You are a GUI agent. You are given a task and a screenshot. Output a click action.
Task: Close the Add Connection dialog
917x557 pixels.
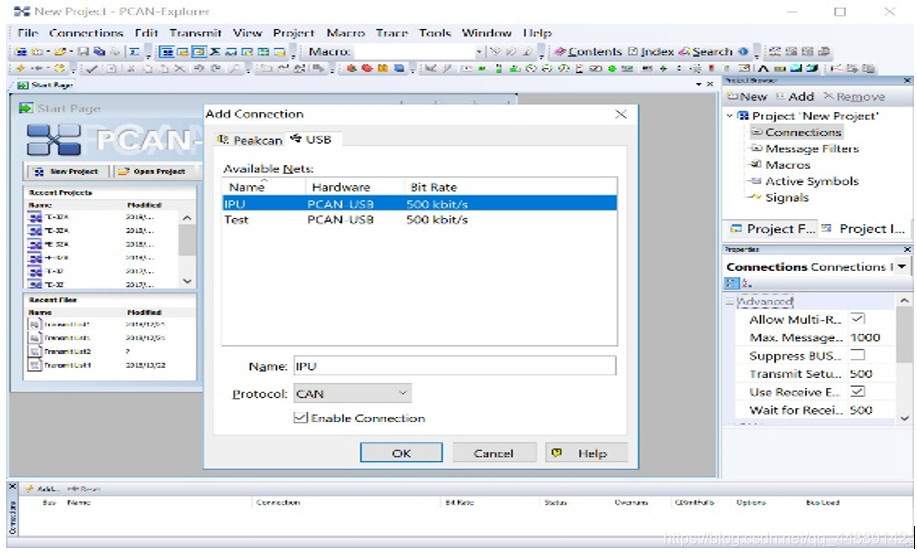pyautogui.click(x=620, y=114)
